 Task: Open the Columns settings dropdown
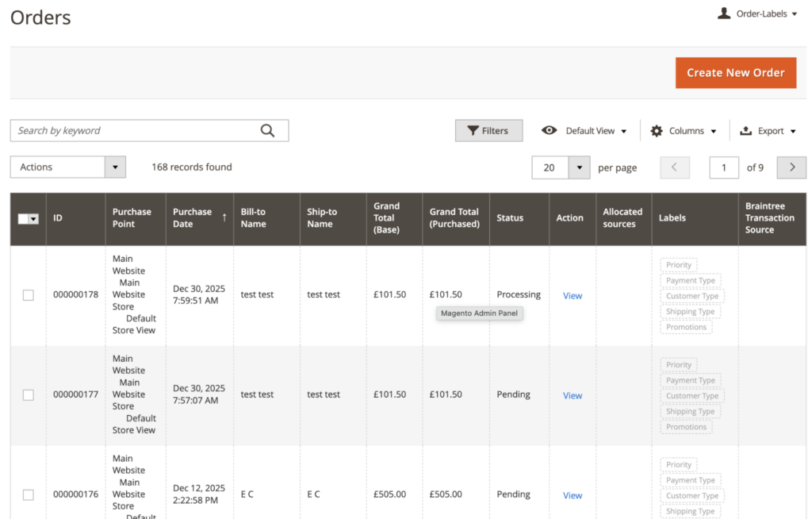coord(683,131)
